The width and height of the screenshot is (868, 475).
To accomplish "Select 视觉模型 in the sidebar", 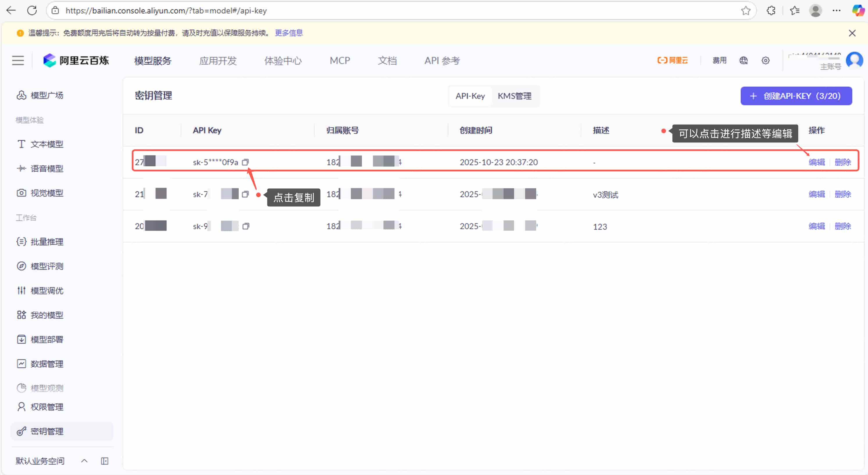I will 47,193.
